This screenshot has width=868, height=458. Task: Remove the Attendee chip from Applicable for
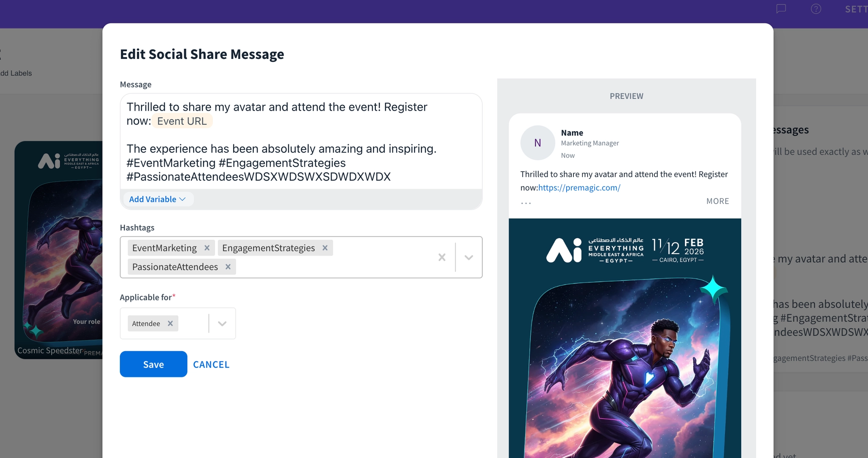tap(170, 324)
